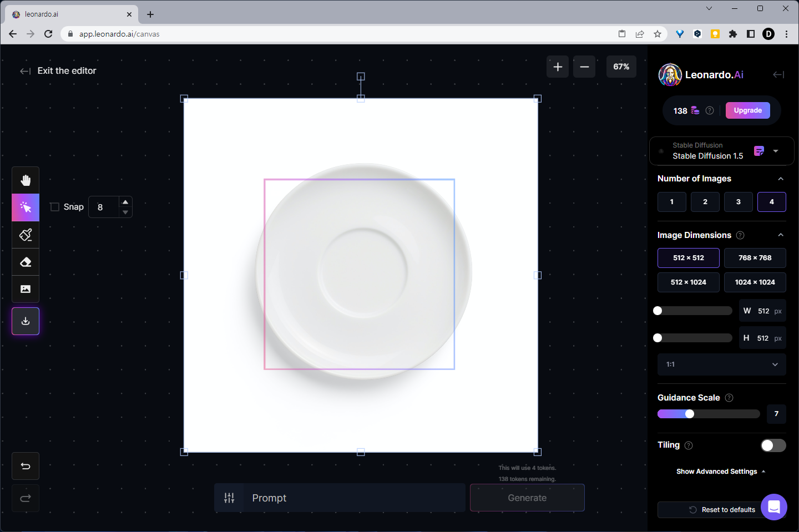
Task: Share this page from address bar
Action: 640,34
